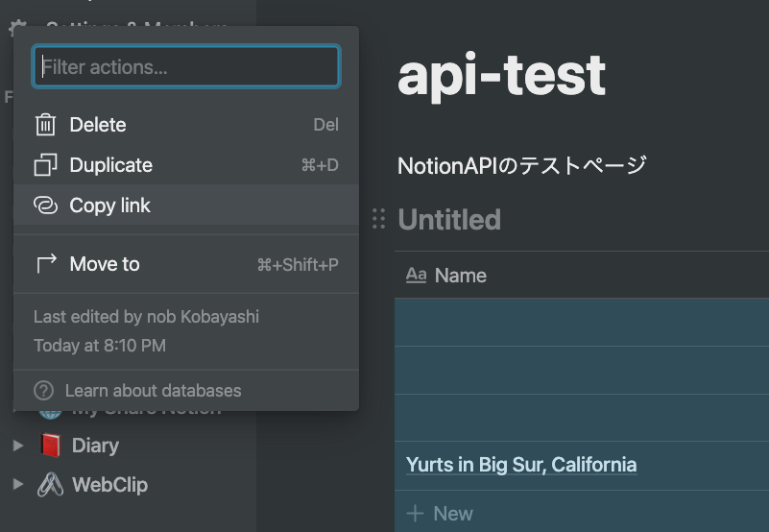Click the red Diary book icon
The image size is (769, 532).
[x=51, y=446]
